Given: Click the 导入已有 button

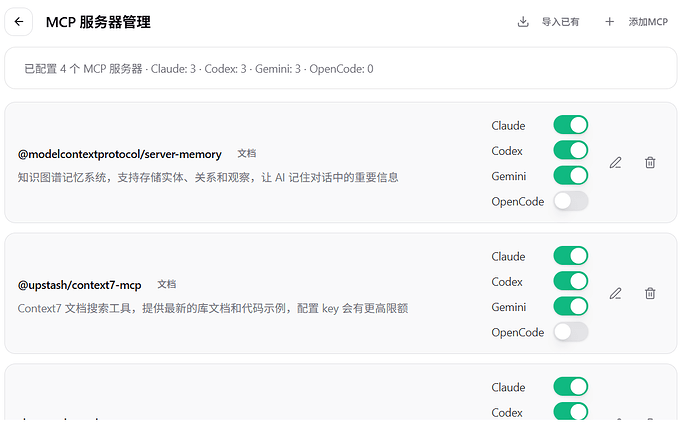Looking at the screenshot, I should 548,22.
